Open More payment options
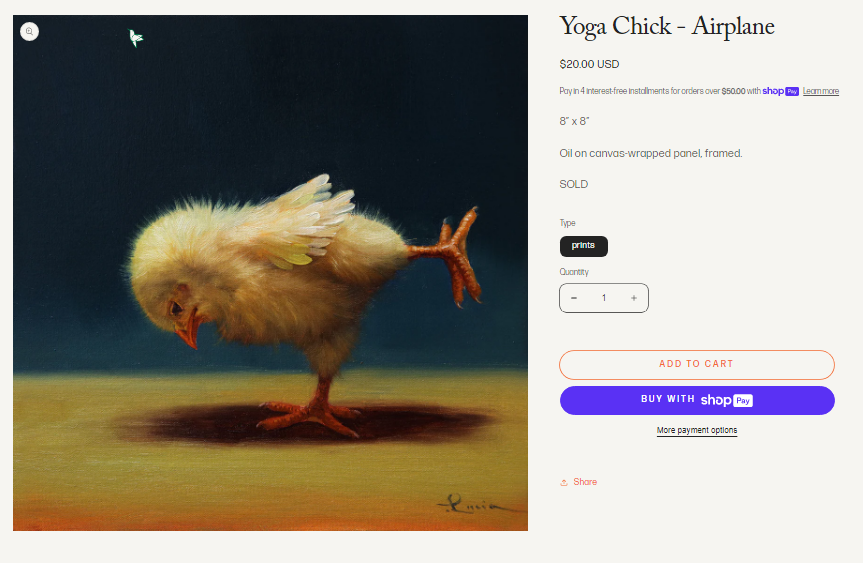 tap(697, 430)
